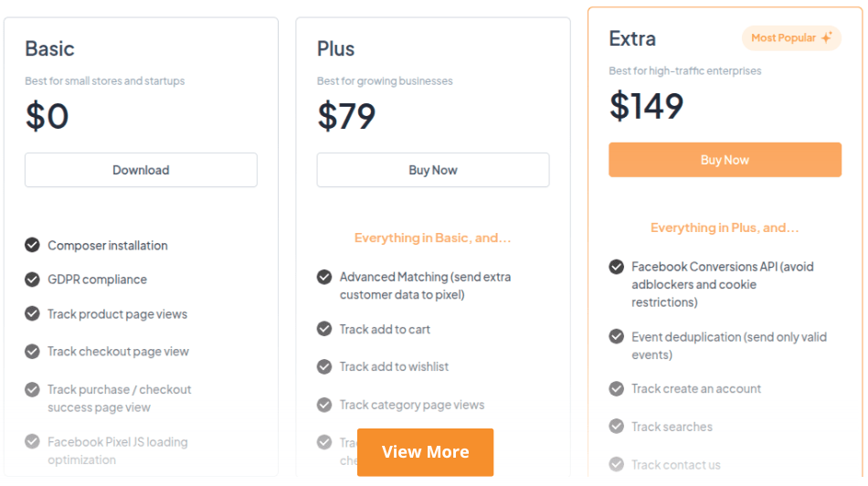This screenshot has width=868, height=486.
Task: Click the Everything in Plus, and… text
Action: tap(725, 228)
